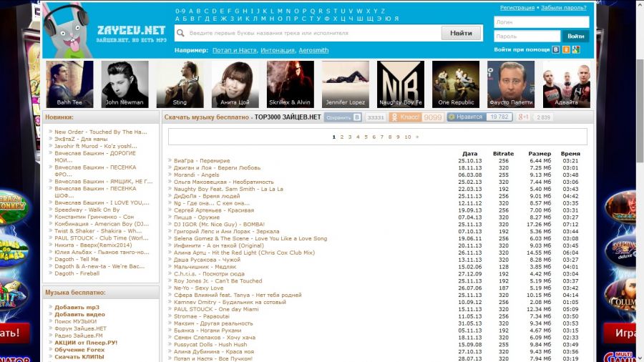Screen dimensions: 644x362
Task: Sign in with the Google icon
Action: (x=577, y=49)
